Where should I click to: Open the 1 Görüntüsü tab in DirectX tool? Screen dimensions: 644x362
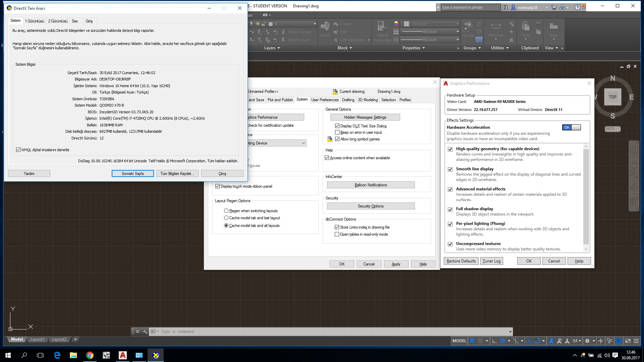(x=35, y=21)
